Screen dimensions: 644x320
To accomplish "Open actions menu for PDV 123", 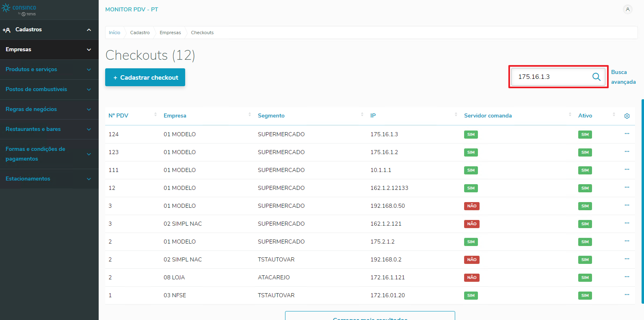I will (627, 152).
